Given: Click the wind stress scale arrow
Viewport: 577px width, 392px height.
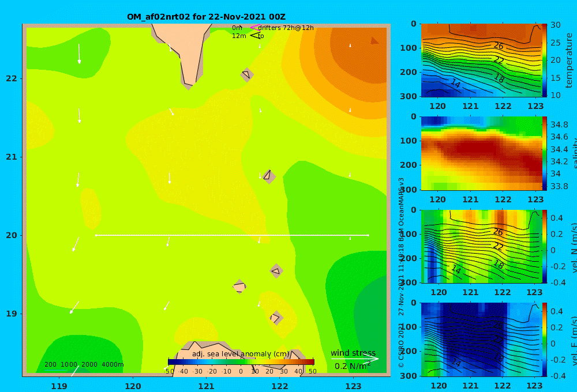Looking at the screenshot, I should [x=354, y=359].
